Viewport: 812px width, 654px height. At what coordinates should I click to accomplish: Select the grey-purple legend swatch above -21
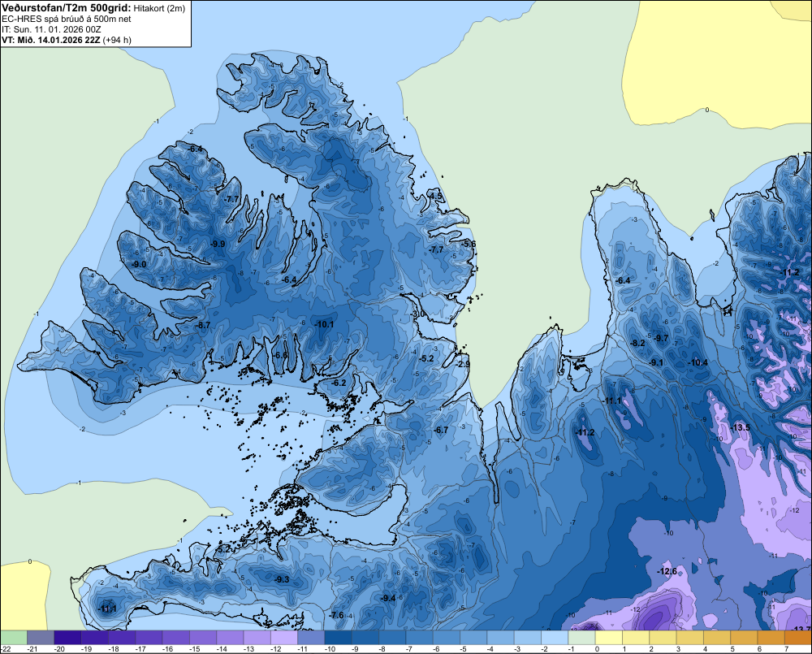pyautogui.click(x=41, y=637)
